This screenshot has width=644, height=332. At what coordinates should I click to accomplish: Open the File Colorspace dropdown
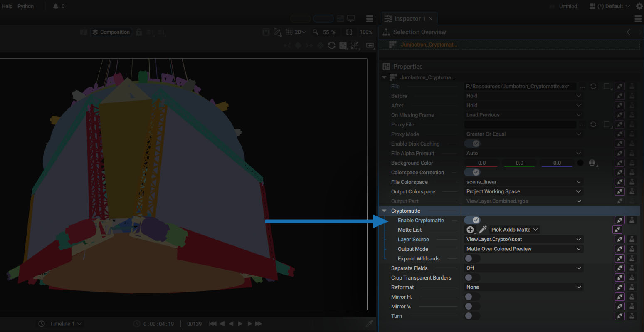coord(523,182)
